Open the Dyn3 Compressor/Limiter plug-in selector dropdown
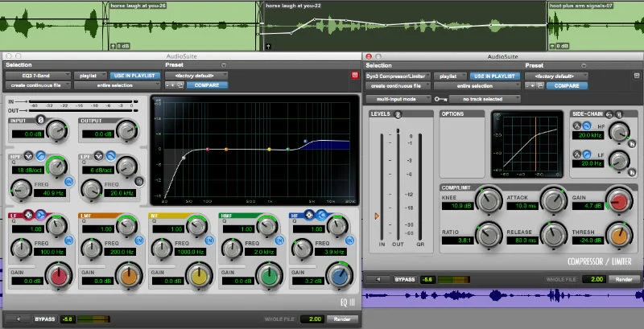 pyautogui.click(x=398, y=76)
